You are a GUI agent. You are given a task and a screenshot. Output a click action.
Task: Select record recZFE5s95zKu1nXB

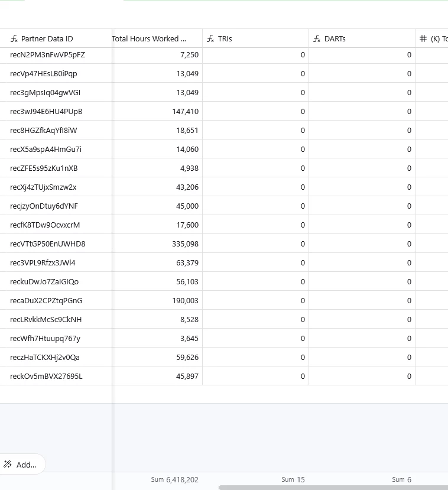(x=44, y=168)
